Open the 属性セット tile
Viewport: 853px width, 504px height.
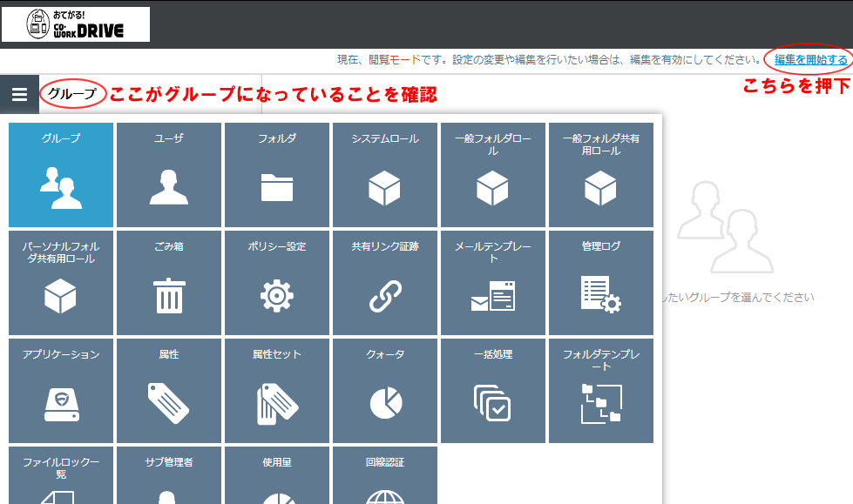(277, 391)
